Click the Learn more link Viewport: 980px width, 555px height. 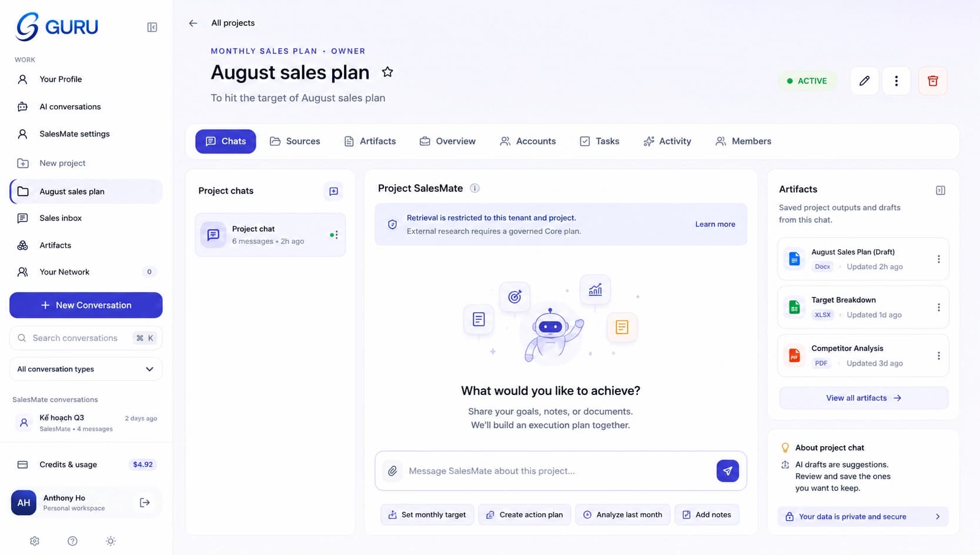[715, 224]
